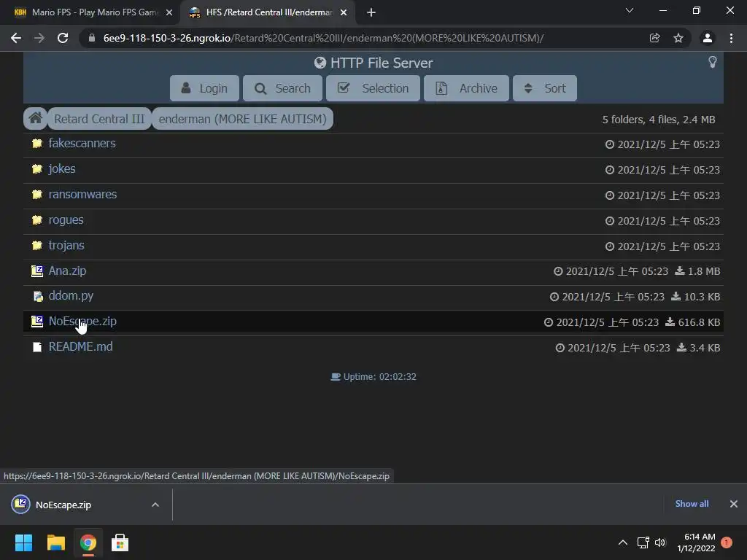The height and width of the screenshot is (560, 747).
Task: Open a new browser tab
Action: (x=371, y=12)
